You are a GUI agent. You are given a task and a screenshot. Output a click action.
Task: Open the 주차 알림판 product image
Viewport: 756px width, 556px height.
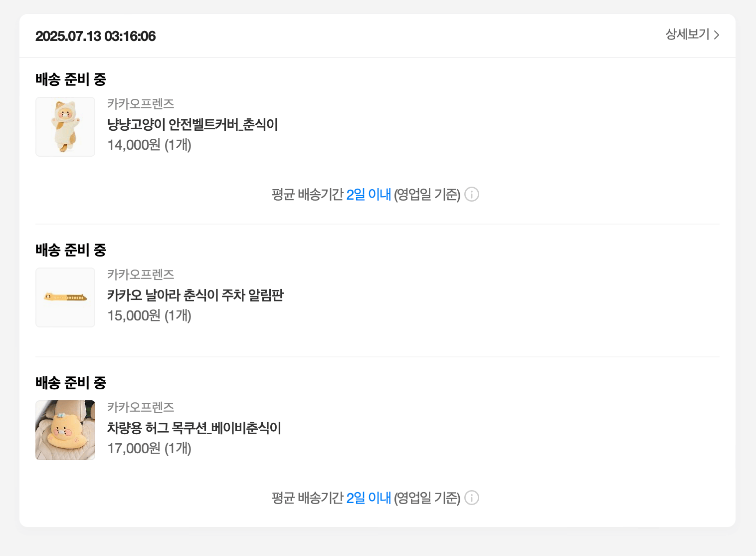(x=65, y=297)
